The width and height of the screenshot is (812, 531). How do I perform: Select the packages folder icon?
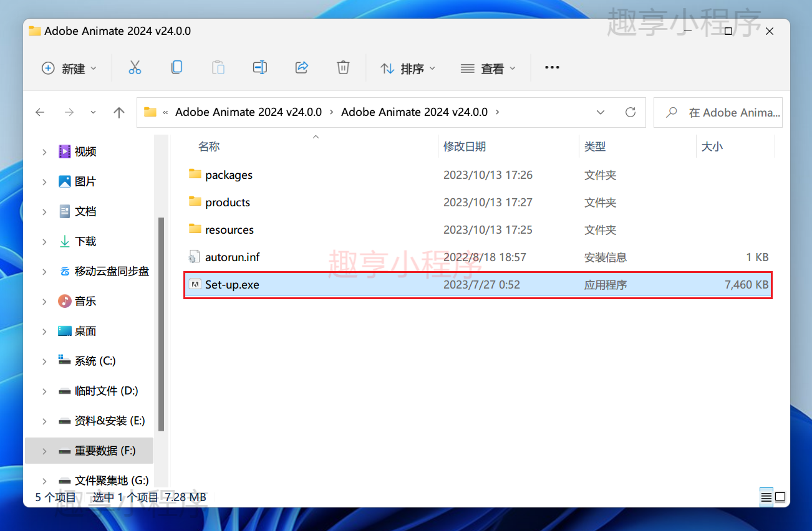tap(195, 174)
